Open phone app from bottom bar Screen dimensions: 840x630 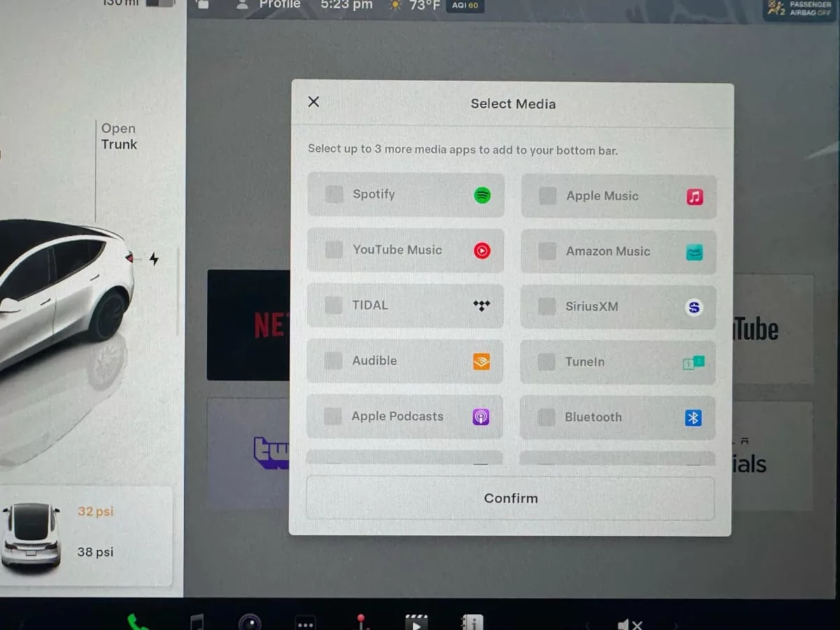tap(136, 622)
